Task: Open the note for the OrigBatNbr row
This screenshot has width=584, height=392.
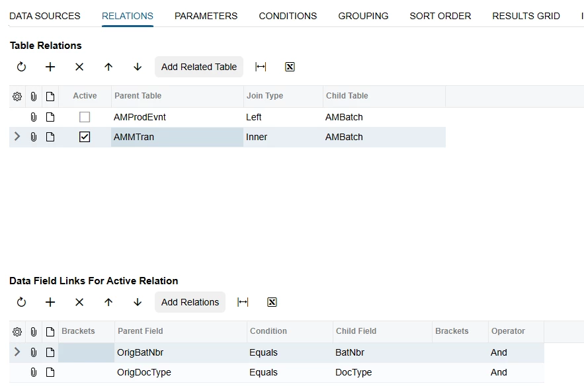Action: pyautogui.click(x=50, y=352)
